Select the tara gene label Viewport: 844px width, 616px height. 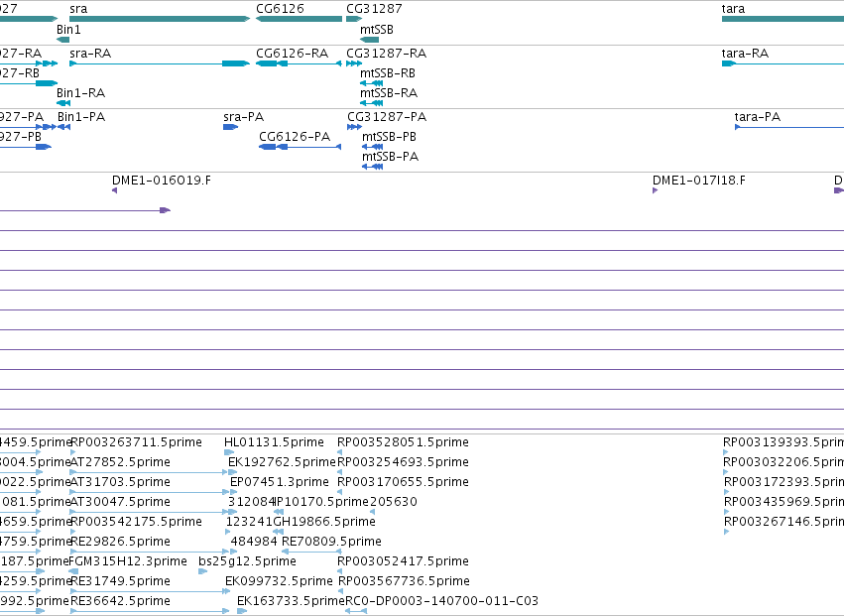[x=733, y=9]
